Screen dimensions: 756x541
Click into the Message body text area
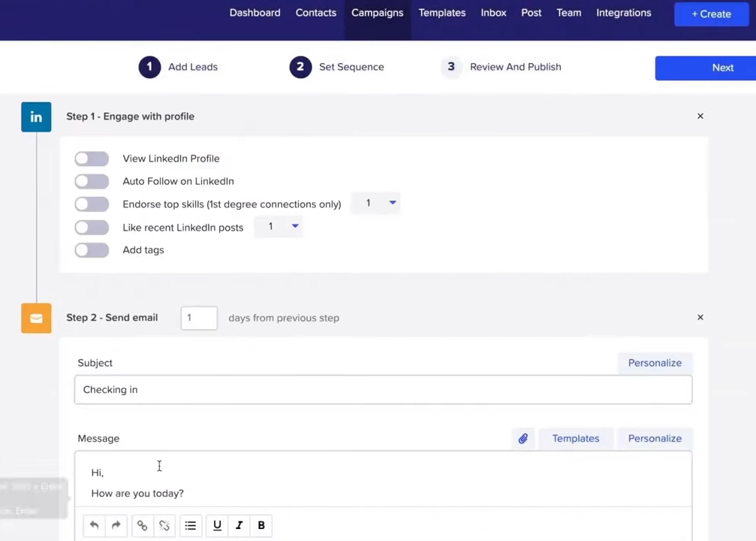point(384,479)
